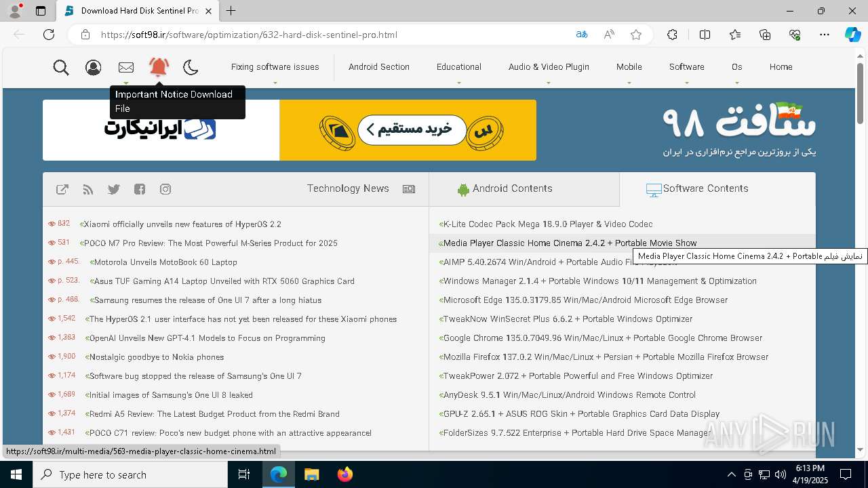Expand the Educational dropdown menu

point(459,67)
